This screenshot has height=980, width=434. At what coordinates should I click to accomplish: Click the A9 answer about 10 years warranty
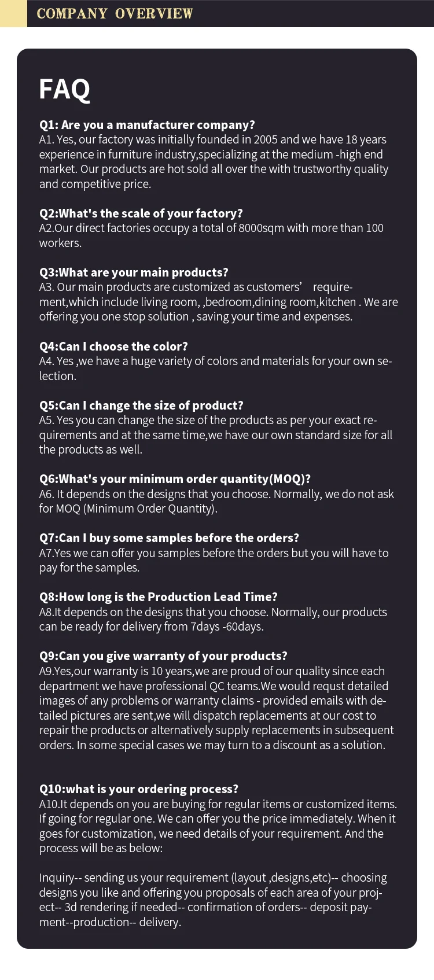pos(216,708)
